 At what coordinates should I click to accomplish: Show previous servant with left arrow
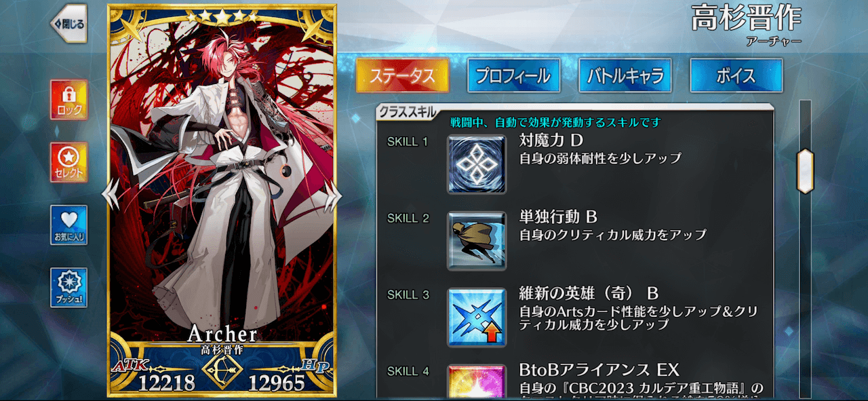point(111,195)
